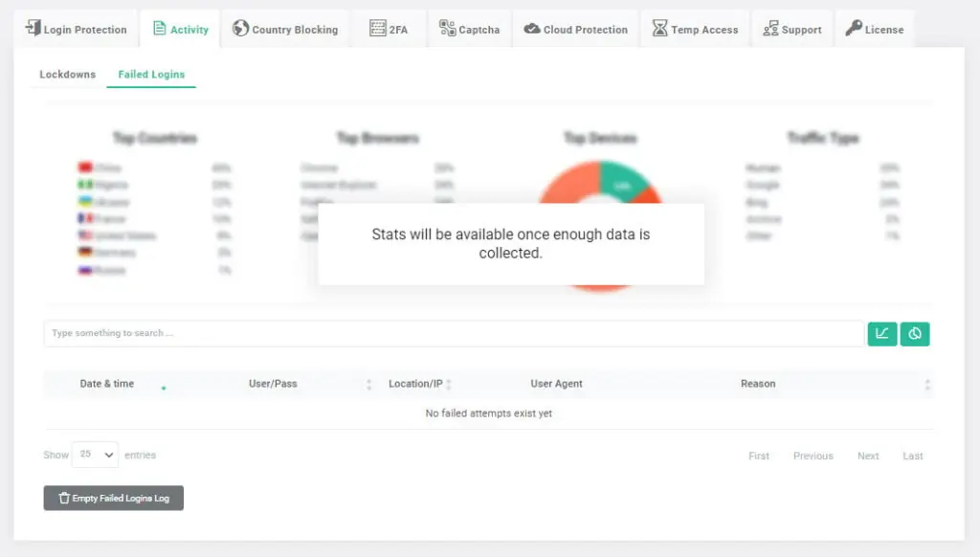Click the line chart stats button
The width and height of the screenshot is (980, 557).
tap(881, 334)
